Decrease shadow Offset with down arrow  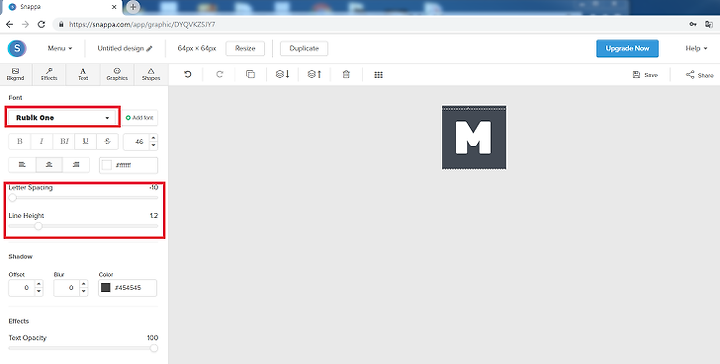39,291
